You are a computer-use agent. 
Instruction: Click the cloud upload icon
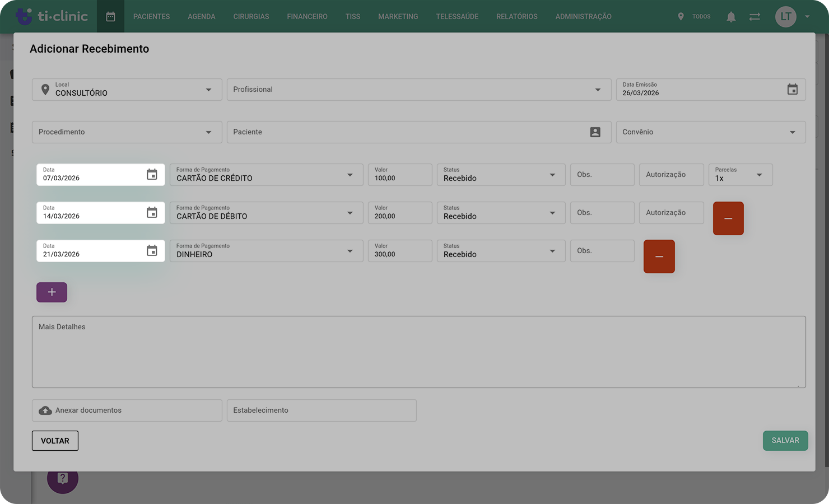[x=45, y=410]
